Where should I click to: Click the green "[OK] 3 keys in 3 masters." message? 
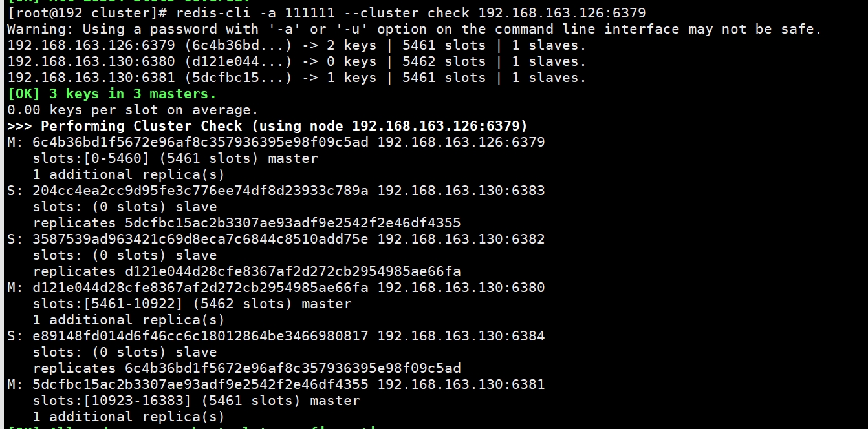pyautogui.click(x=112, y=94)
